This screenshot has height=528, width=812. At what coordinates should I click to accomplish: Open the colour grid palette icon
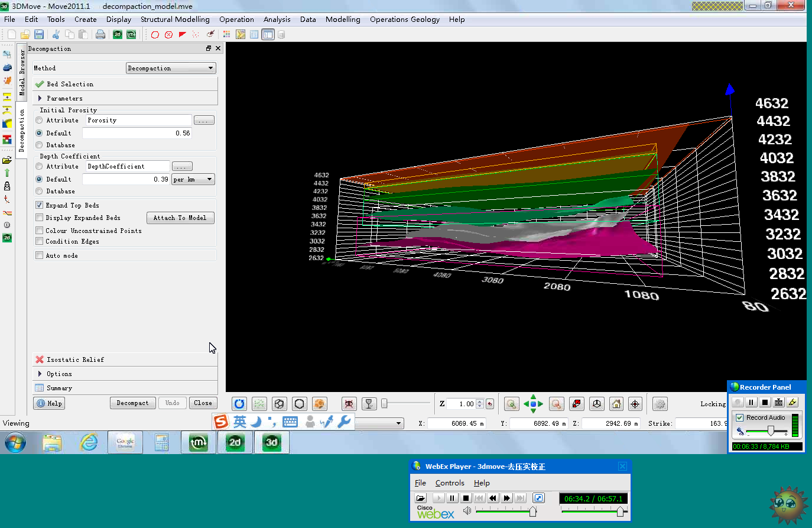click(x=226, y=34)
